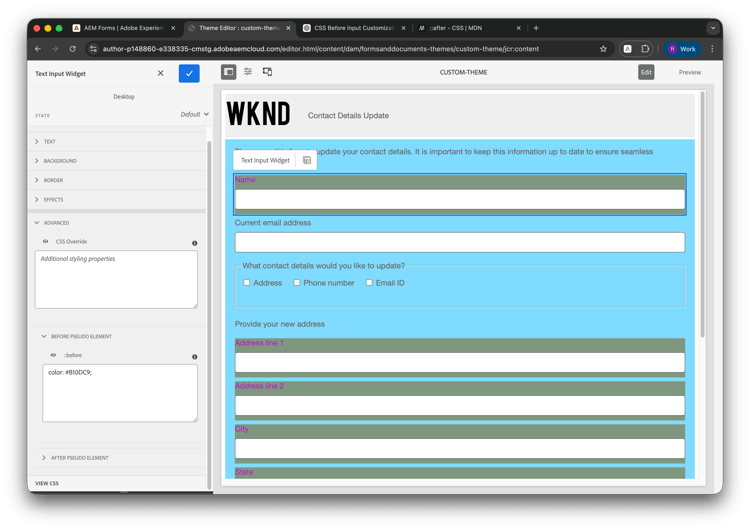Close the CSS Before Input tab

pos(403,28)
